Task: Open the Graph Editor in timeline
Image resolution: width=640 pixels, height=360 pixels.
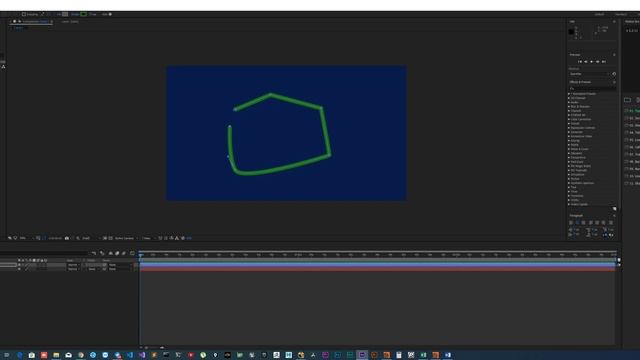Action: pos(132,253)
